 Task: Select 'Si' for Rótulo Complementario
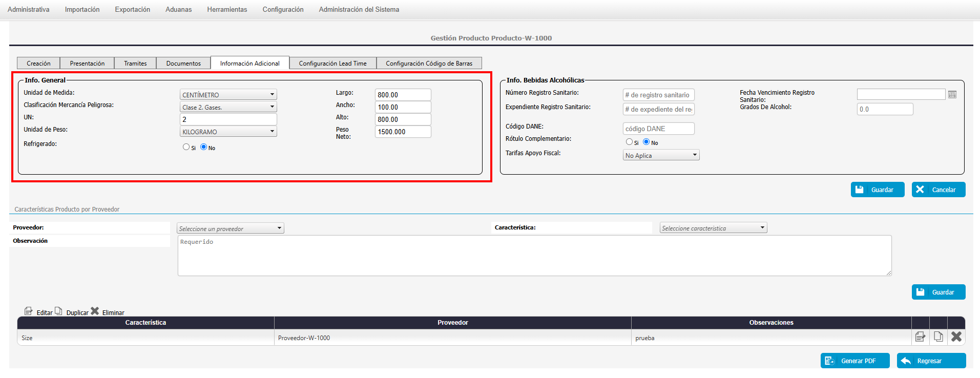[629, 142]
